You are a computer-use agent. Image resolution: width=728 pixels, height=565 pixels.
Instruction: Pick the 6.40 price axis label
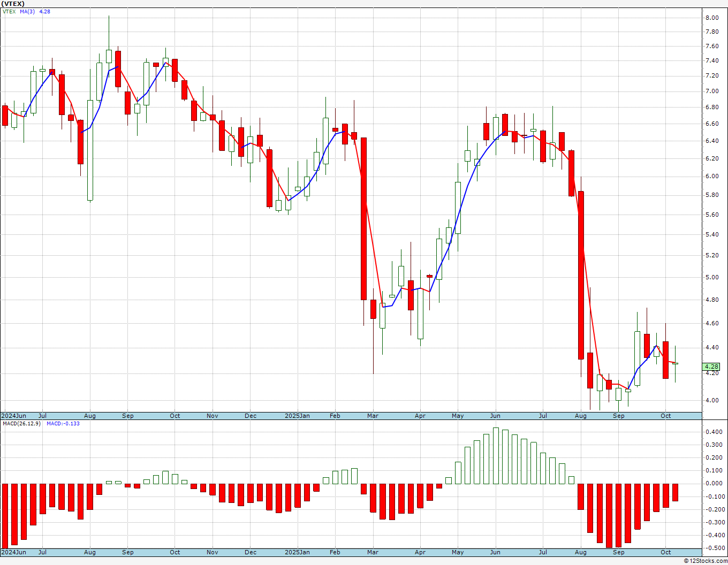[x=712, y=141]
